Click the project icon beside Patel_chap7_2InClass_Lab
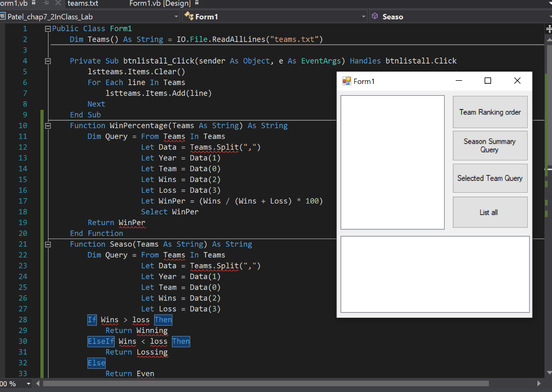 pos(4,17)
